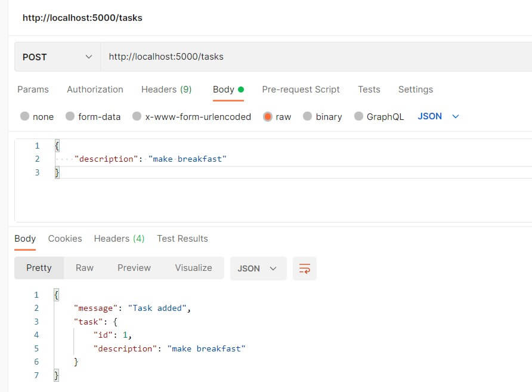Show the Preview response view
This screenshot has height=392, width=532.
tap(134, 268)
